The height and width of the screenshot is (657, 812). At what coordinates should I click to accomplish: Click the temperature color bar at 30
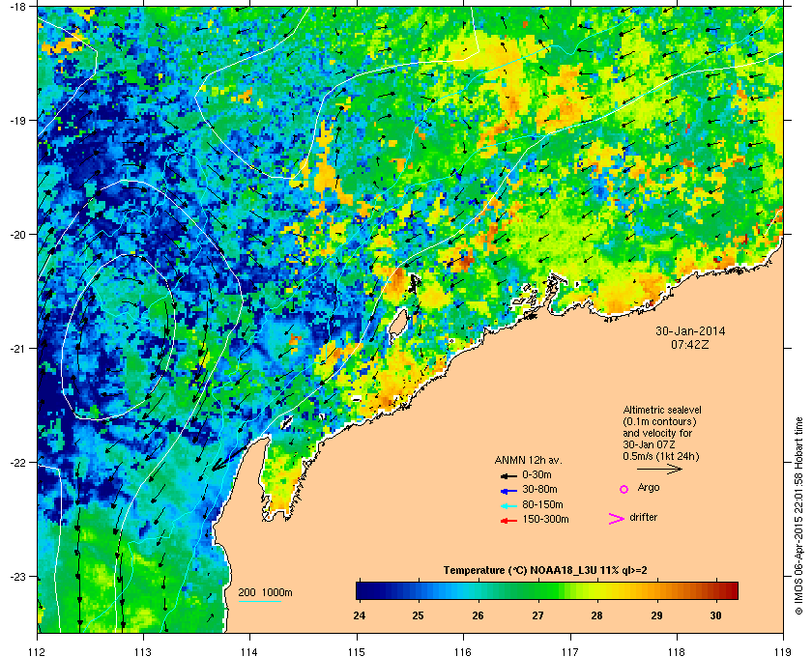pos(716,590)
